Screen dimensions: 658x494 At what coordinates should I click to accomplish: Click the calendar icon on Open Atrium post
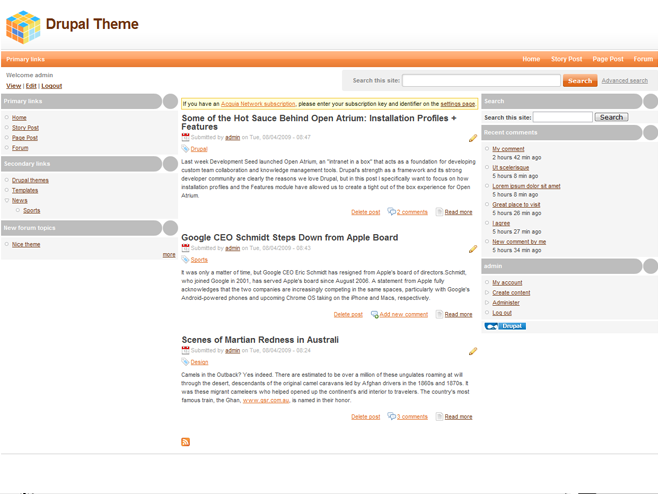(x=185, y=137)
